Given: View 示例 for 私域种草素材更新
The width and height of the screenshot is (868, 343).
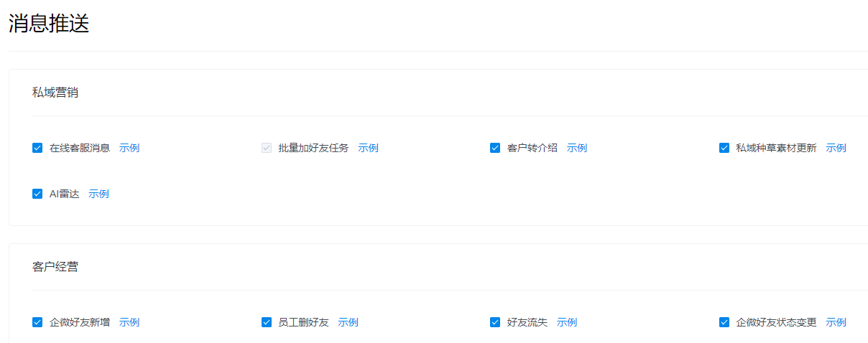Looking at the screenshot, I should click(x=836, y=148).
